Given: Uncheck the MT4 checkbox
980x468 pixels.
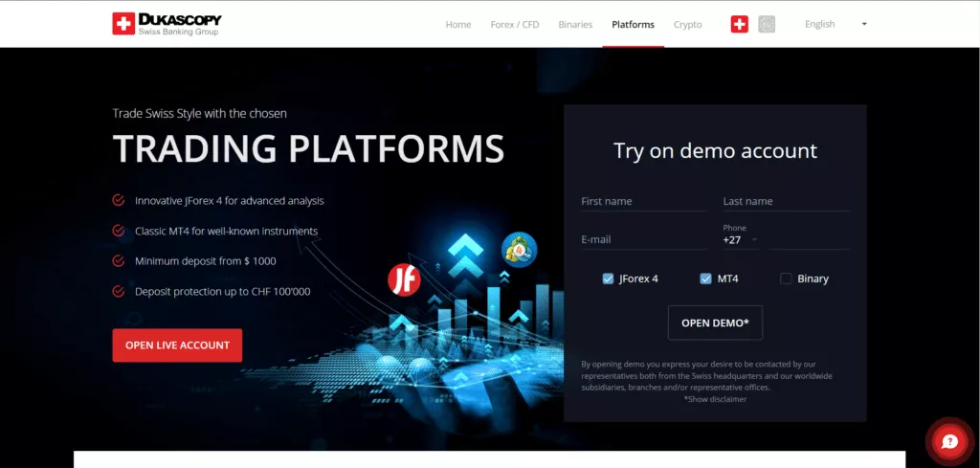Looking at the screenshot, I should (x=705, y=279).
